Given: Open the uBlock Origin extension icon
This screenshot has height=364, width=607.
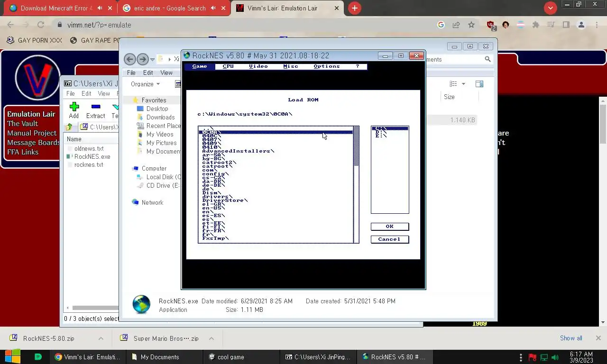Looking at the screenshot, I should (491, 25).
